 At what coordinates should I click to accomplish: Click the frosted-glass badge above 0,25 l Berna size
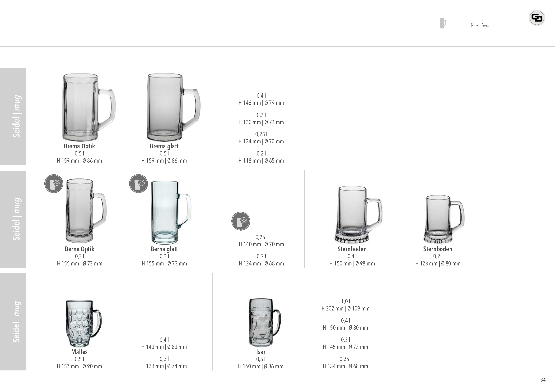[x=241, y=221]
